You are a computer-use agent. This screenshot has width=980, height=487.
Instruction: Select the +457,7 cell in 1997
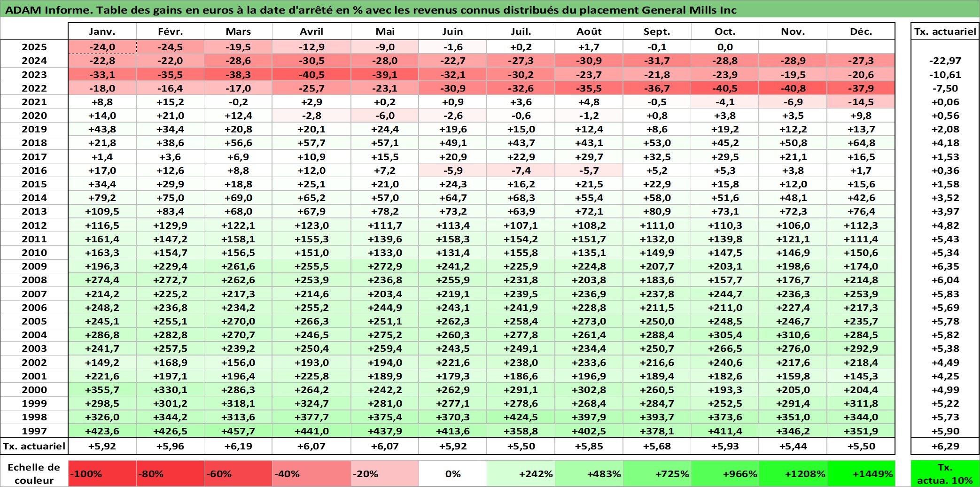pyautogui.click(x=238, y=431)
